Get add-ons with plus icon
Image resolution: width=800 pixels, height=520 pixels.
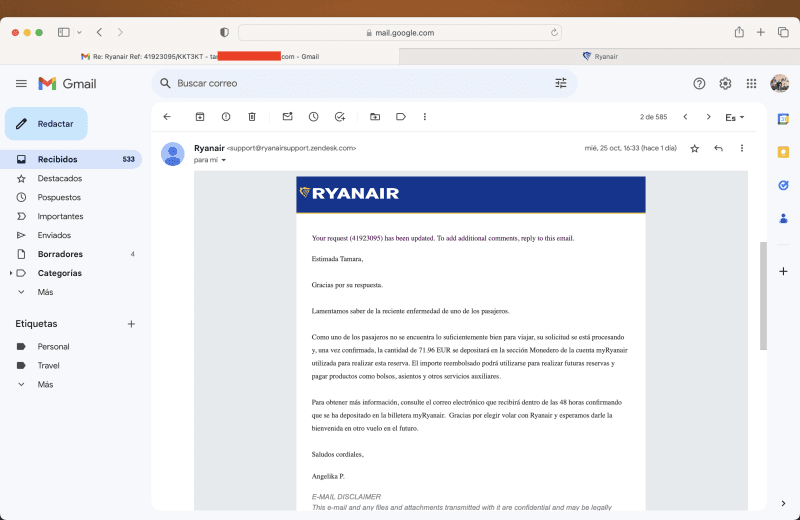(x=783, y=271)
